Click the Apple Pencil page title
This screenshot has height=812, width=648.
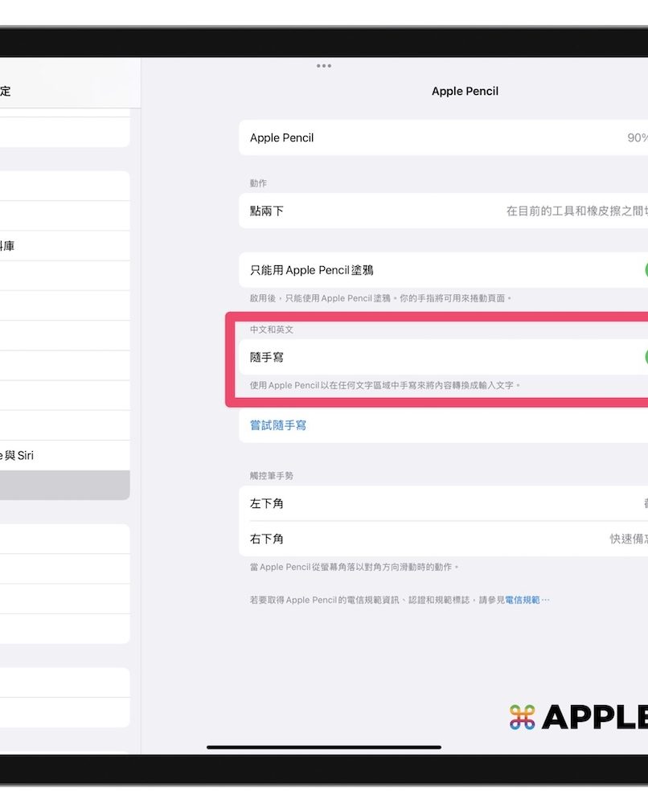click(x=465, y=91)
